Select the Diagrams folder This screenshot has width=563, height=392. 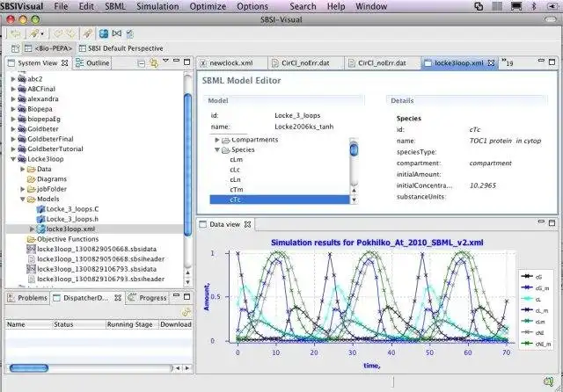(47, 179)
